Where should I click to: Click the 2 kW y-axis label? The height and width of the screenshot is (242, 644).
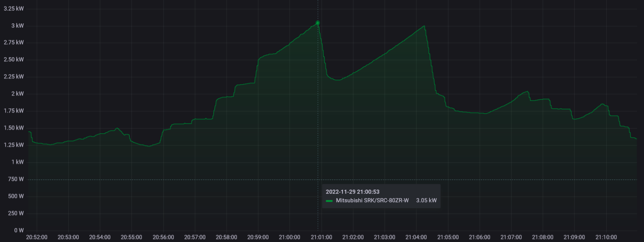click(17, 93)
